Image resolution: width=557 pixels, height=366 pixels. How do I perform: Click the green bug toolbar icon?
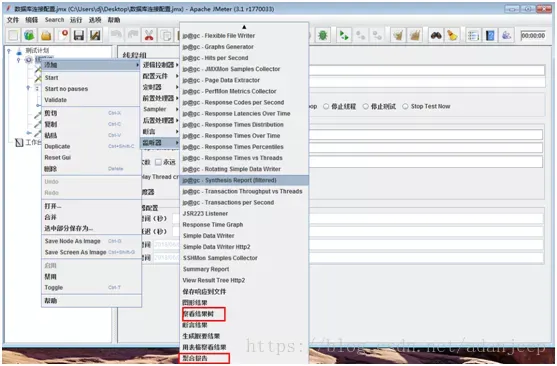(323, 35)
